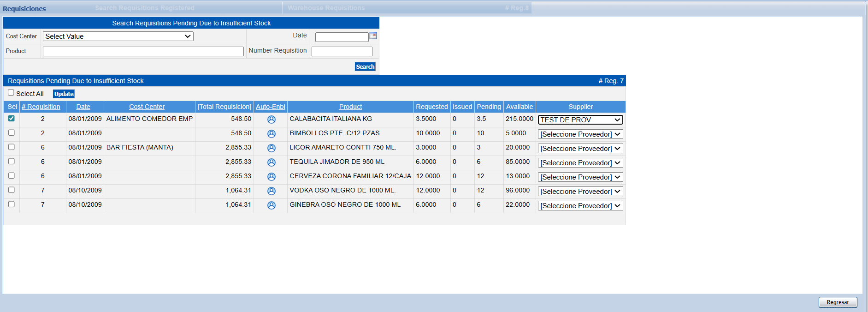Sort table by Product column header
Viewport: 868px width, 312px height.
350,107
